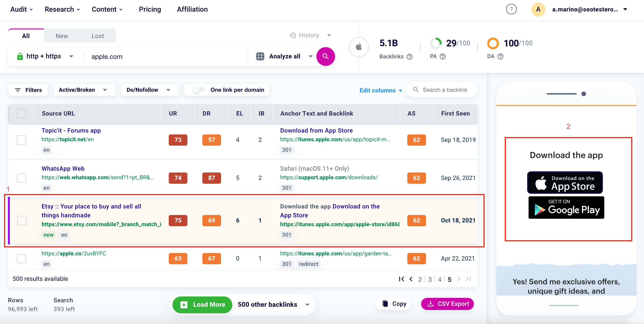Click the magenta search magnifier button
This screenshot has width=644, height=324.
[x=325, y=56]
